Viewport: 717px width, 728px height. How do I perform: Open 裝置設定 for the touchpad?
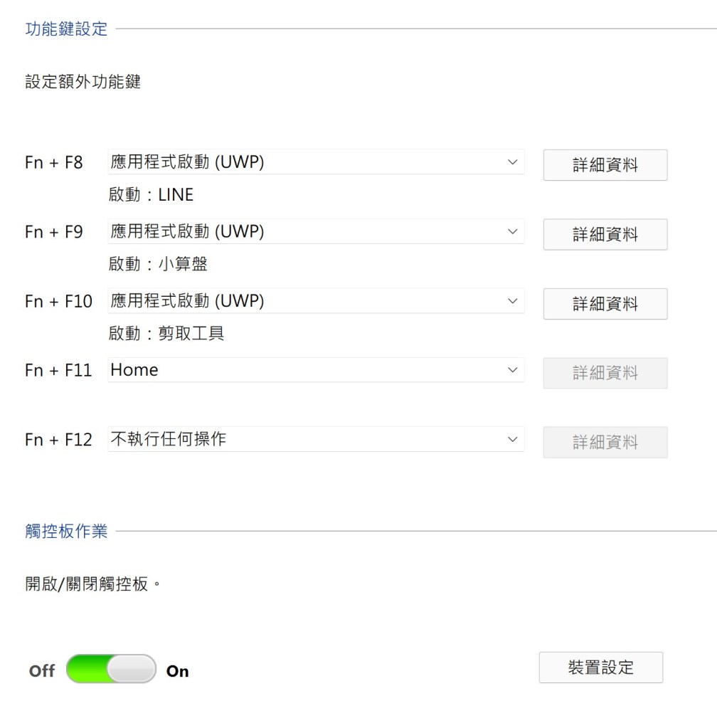[x=600, y=668]
